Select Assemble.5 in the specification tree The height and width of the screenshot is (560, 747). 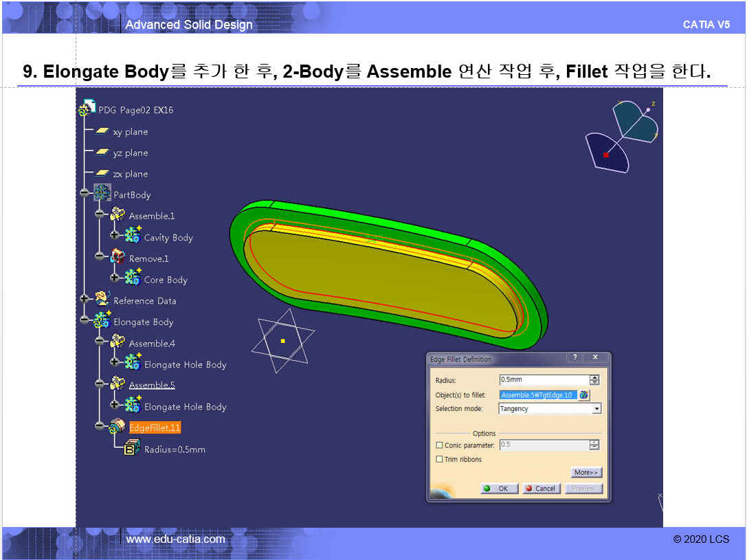[152, 385]
